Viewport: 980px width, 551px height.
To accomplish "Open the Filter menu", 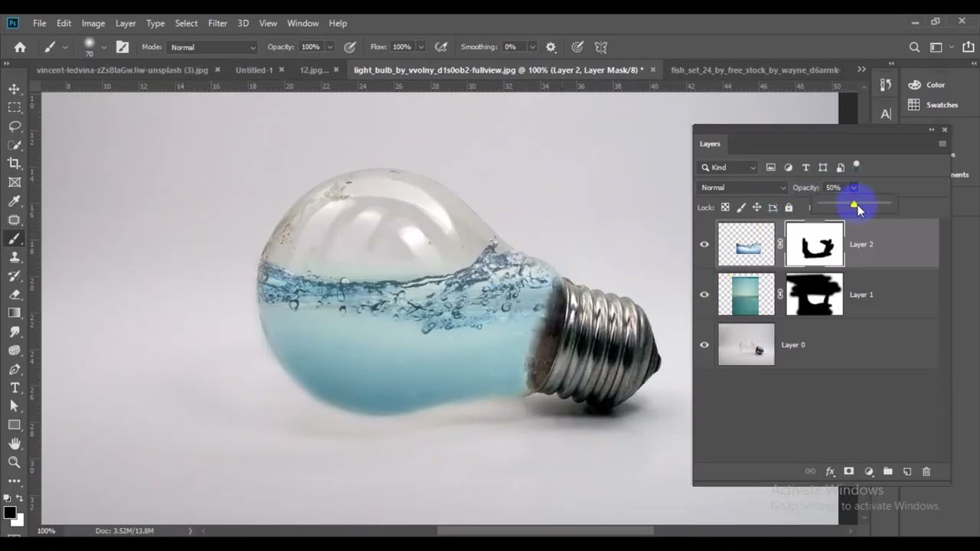I will pos(217,23).
